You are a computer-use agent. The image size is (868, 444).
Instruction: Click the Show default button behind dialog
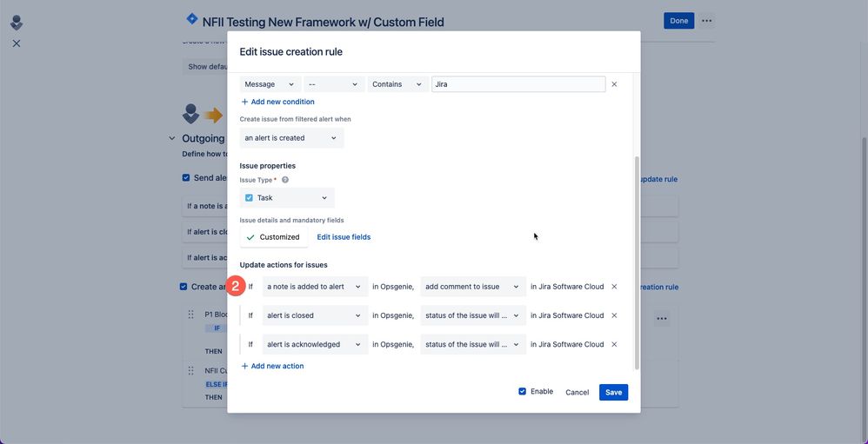coord(204,67)
